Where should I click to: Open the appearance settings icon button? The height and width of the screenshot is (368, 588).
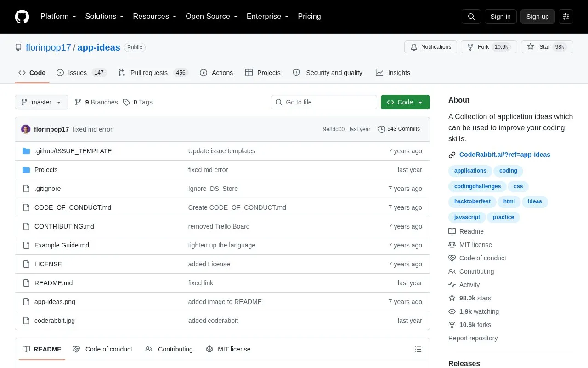point(566,17)
